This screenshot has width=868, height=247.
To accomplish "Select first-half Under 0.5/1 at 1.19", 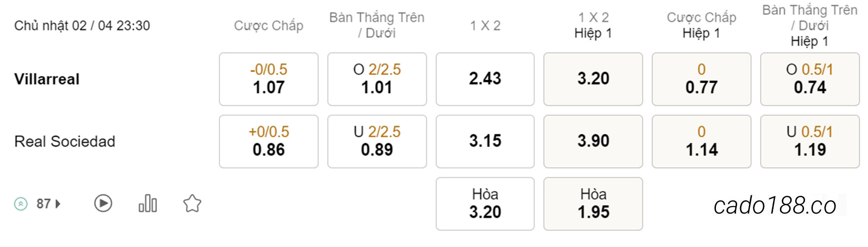I will (810, 142).
